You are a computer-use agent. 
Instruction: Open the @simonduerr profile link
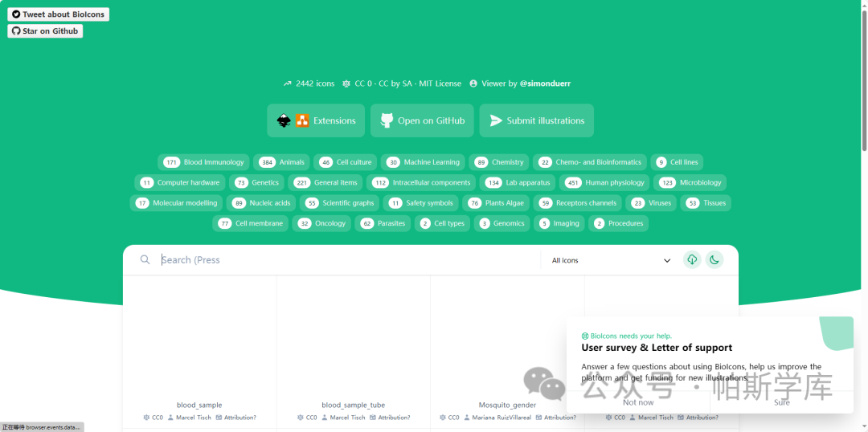[x=545, y=84]
